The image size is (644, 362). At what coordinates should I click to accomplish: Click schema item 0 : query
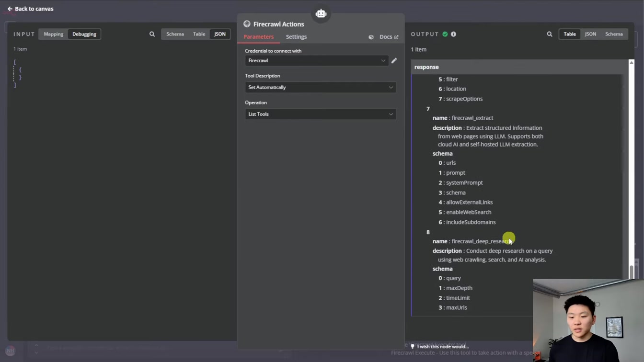tap(449, 278)
